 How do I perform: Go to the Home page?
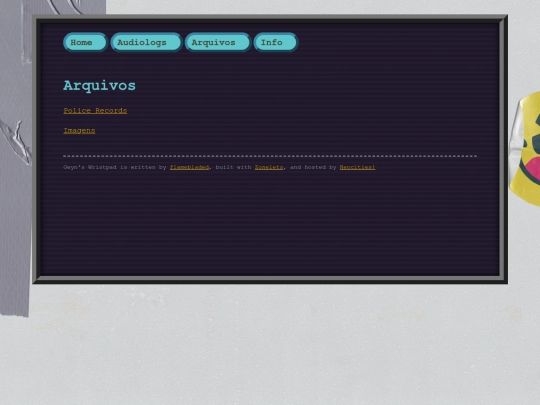[85, 42]
